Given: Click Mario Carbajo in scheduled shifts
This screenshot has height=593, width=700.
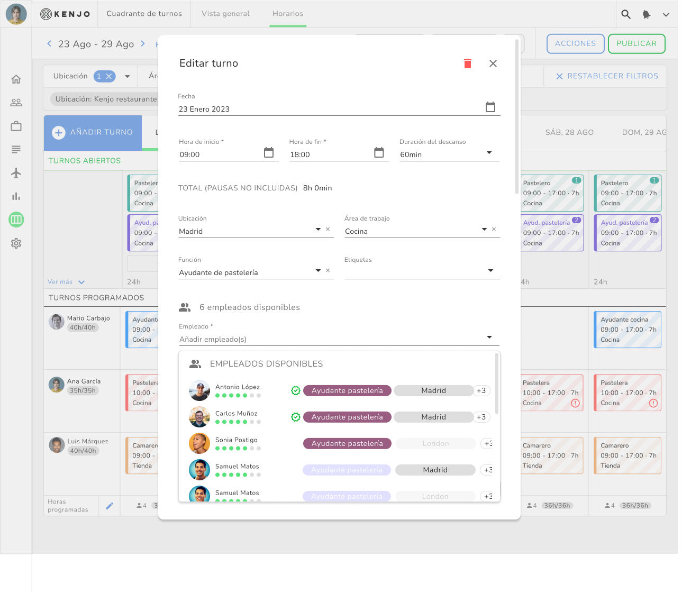Looking at the screenshot, I should pos(88,318).
